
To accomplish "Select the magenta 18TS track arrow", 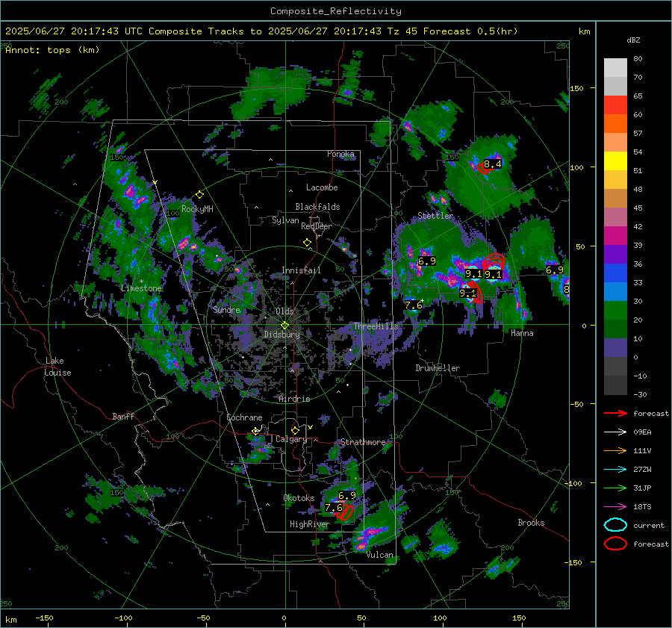I will [615, 507].
